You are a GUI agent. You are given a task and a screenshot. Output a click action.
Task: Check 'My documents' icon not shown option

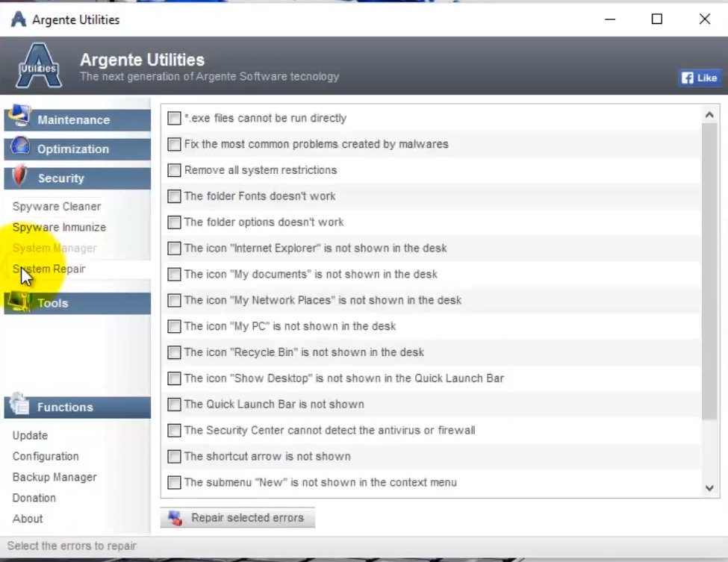point(174,274)
